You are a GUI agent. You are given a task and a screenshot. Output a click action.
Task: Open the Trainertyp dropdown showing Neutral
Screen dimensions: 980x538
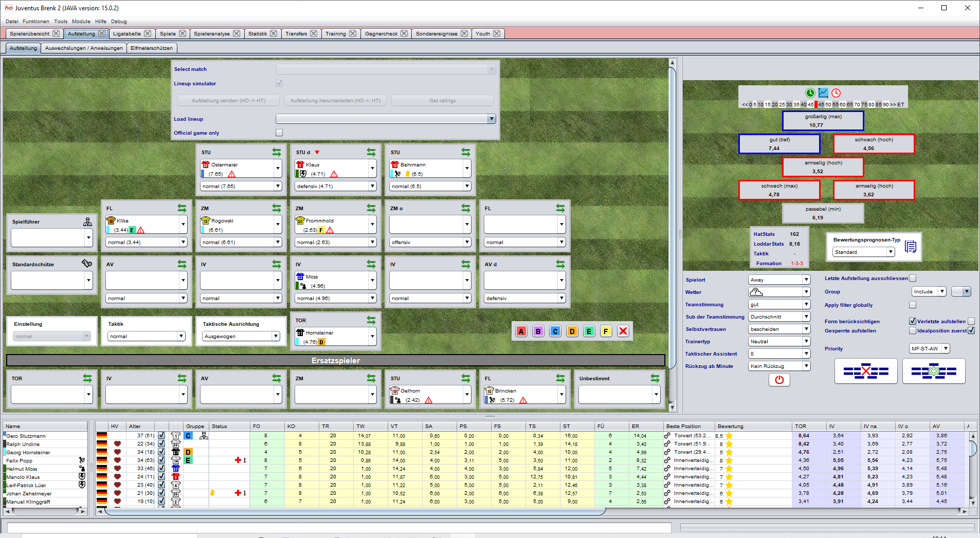pos(779,341)
